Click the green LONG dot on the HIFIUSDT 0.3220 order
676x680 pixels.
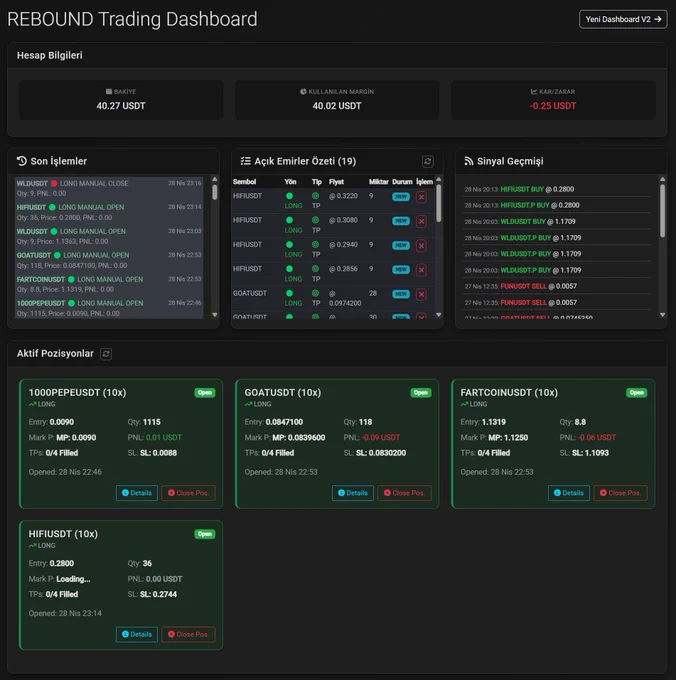(x=289, y=196)
